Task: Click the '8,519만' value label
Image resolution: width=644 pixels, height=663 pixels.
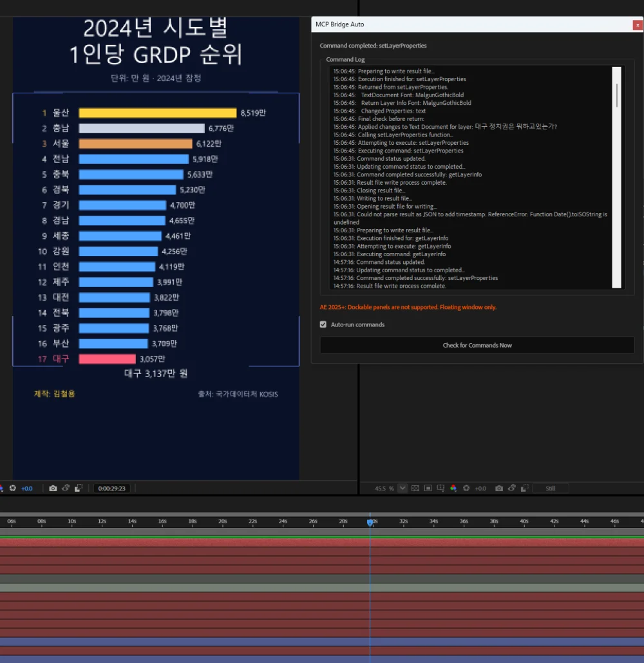Action: point(253,113)
